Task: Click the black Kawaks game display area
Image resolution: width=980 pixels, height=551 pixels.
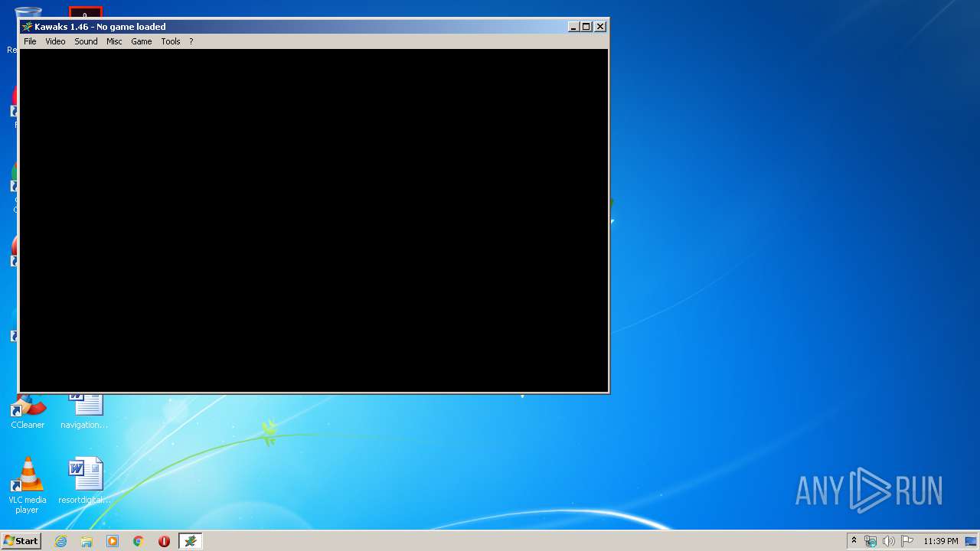Action: click(x=314, y=220)
